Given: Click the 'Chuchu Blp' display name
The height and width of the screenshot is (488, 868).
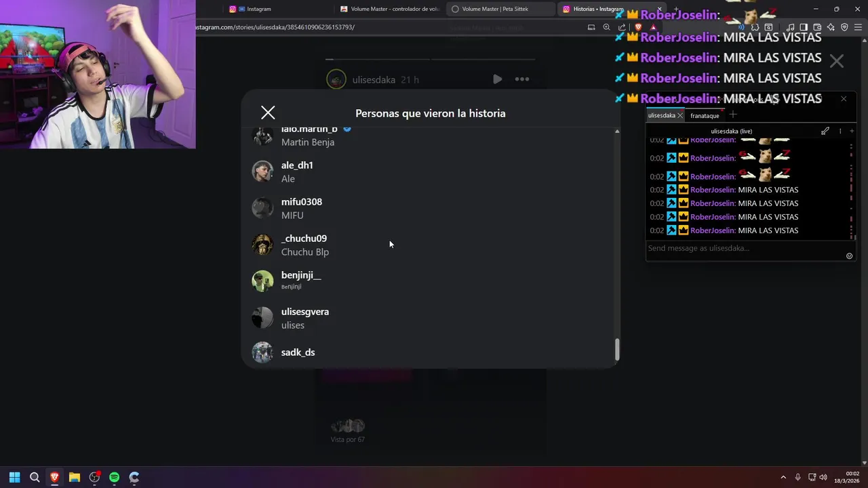Looking at the screenshot, I should coord(305,252).
